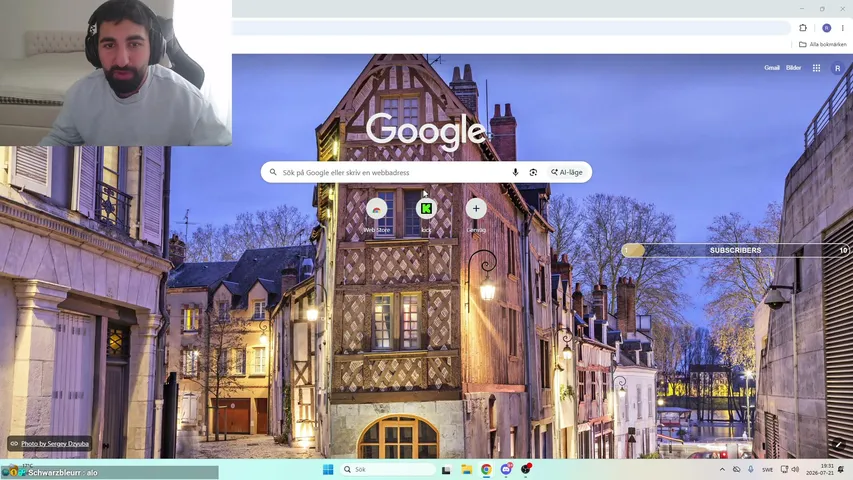The image size is (853, 480).
Task: Open the clock and date 19:31
Action: point(820,469)
